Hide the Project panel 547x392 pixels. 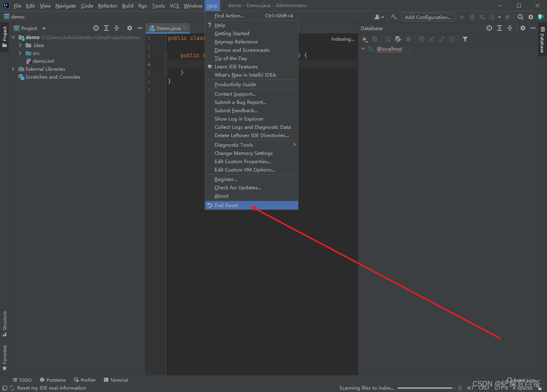point(140,28)
